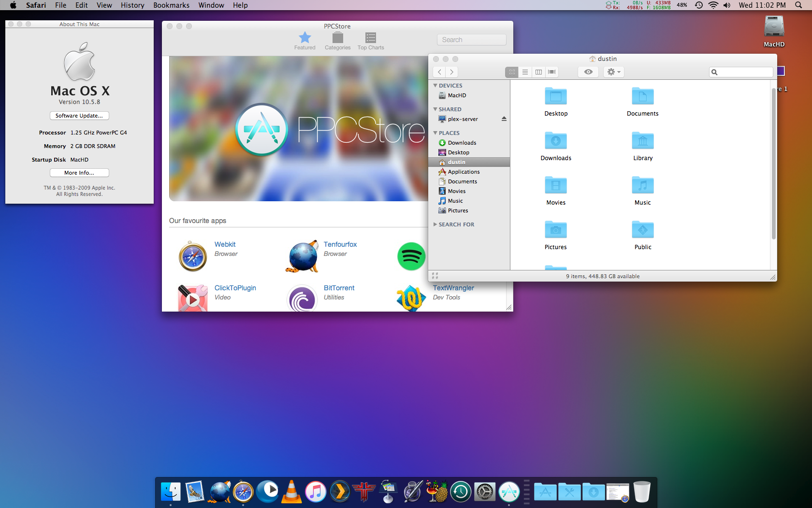The image size is (812, 508).
Task: Launch Plex from the Dock
Action: (340, 492)
